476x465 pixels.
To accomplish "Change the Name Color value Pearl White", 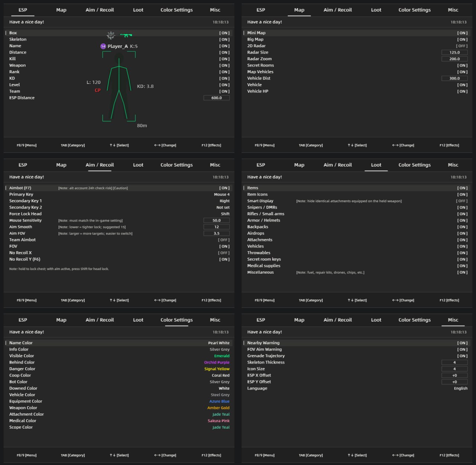I will [219, 343].
